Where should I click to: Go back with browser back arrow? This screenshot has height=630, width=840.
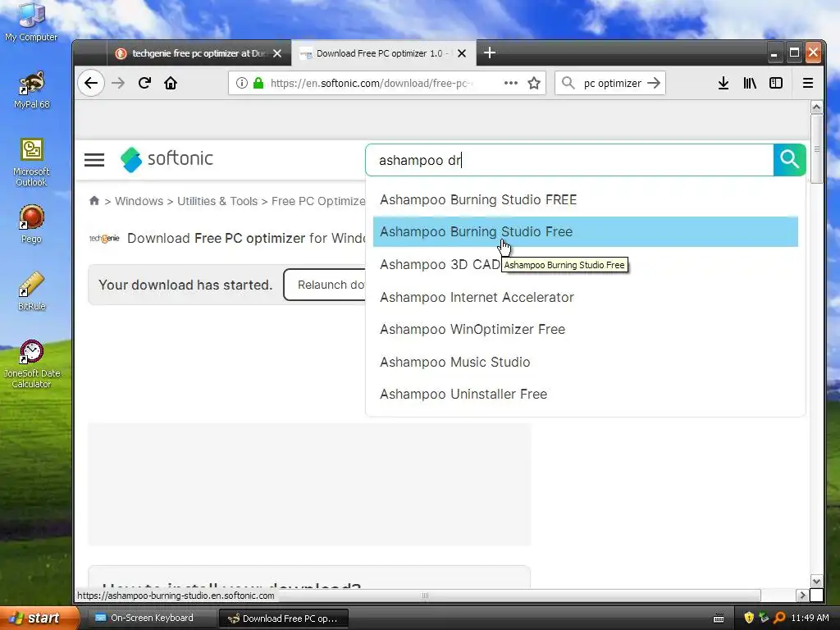click(91, 83)
